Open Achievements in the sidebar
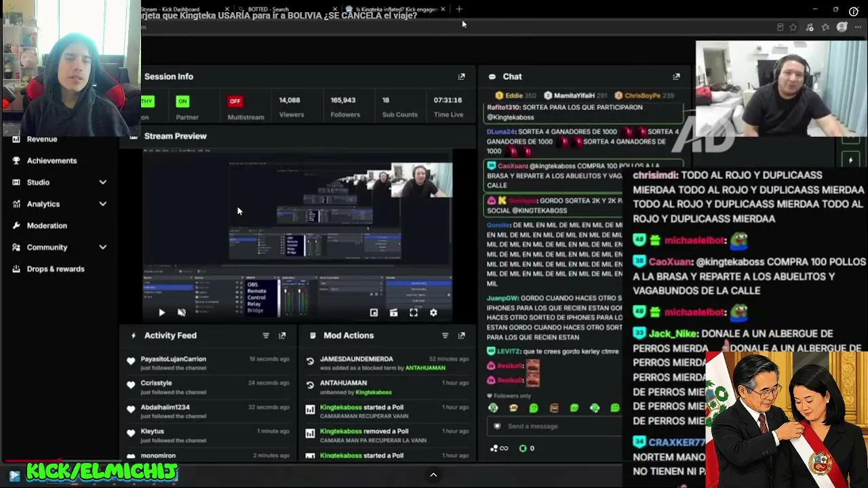This screenshot has width=868, height=488. click(x=52, y=161)
